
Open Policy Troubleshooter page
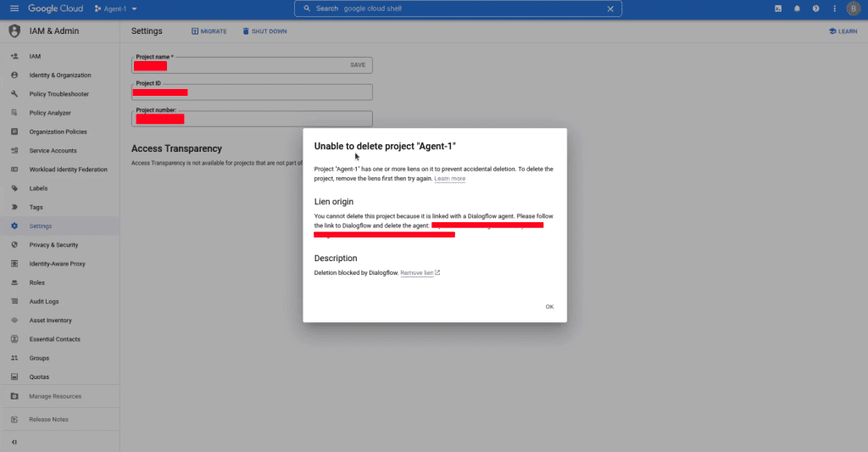pyautogui.click(x=60, y=93)
